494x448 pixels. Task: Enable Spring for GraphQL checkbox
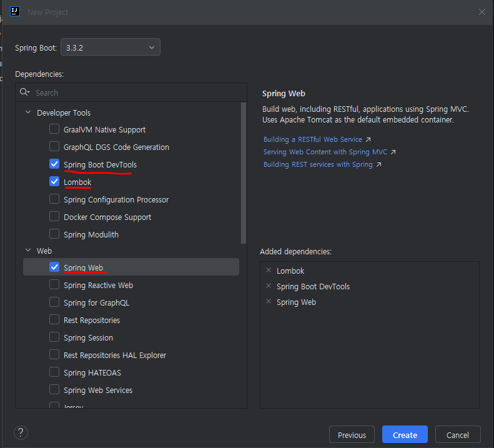click(54, 302)
